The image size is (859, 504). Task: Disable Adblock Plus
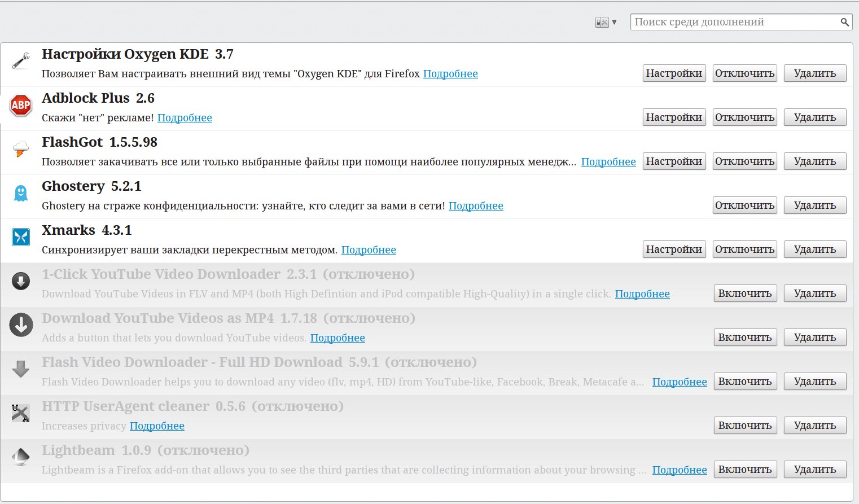click(x=744, y=117)
